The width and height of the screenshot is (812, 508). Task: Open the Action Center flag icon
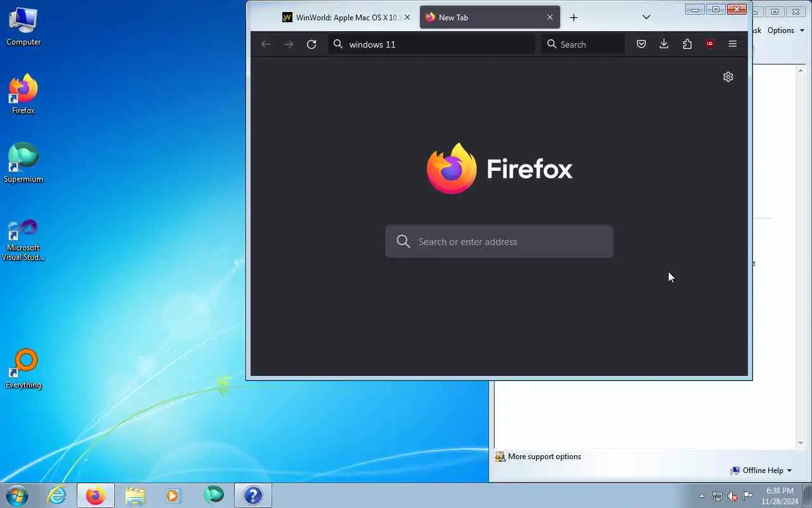pos(748,496)
